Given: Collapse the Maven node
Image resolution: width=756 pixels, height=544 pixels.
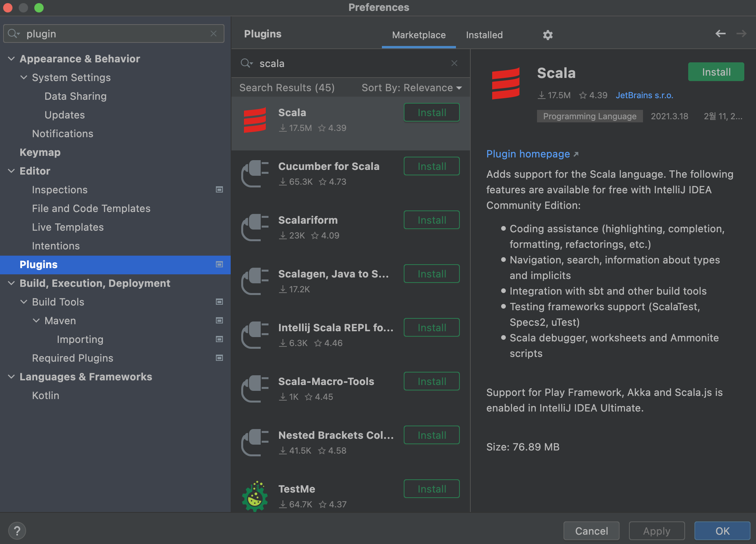Looking at the screenshot, I should click(x=36, y=321).
